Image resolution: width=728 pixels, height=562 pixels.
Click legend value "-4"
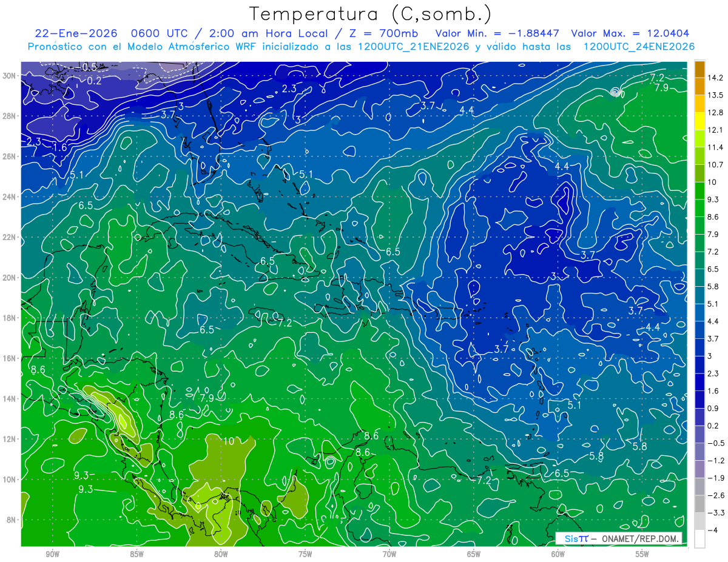pos(713,530)
